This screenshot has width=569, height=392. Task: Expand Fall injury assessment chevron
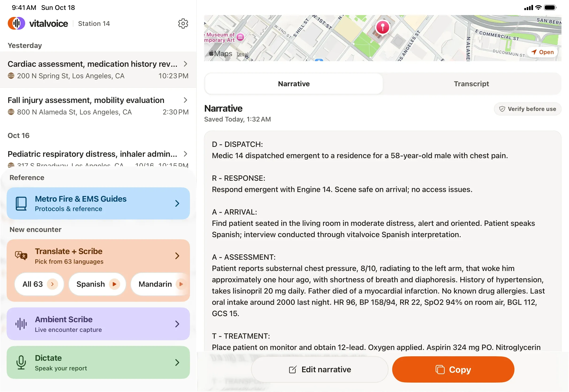pyautogui.click(x=186, y=100)
